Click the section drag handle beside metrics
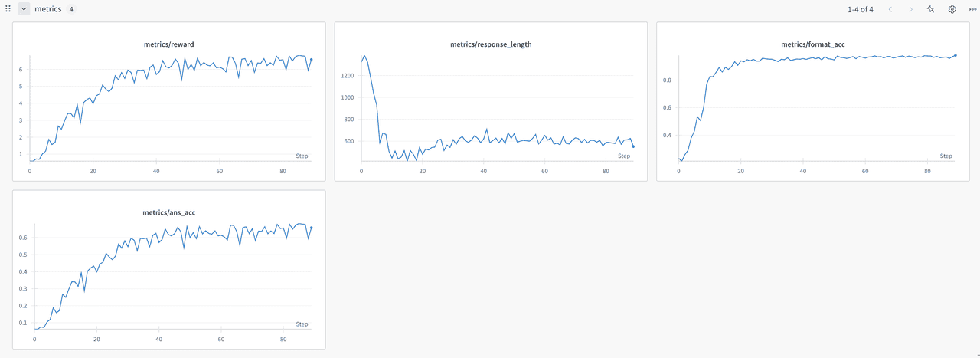Image resolution: width=980 pixels, height=358 pixels. pyautogui.click(x=8, y=9)
